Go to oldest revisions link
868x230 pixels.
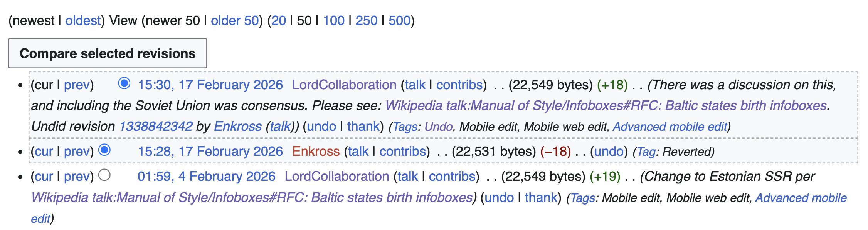[x=83, y=20]
